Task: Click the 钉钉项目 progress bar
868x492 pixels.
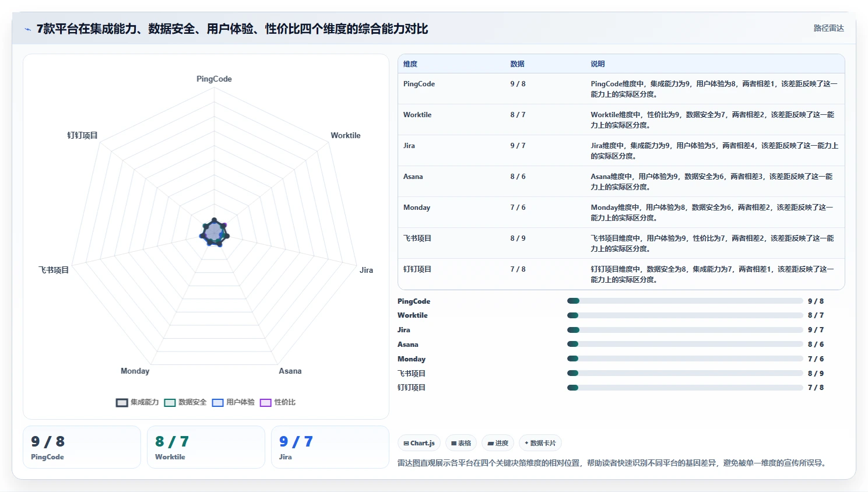Action: click(685, 387)
